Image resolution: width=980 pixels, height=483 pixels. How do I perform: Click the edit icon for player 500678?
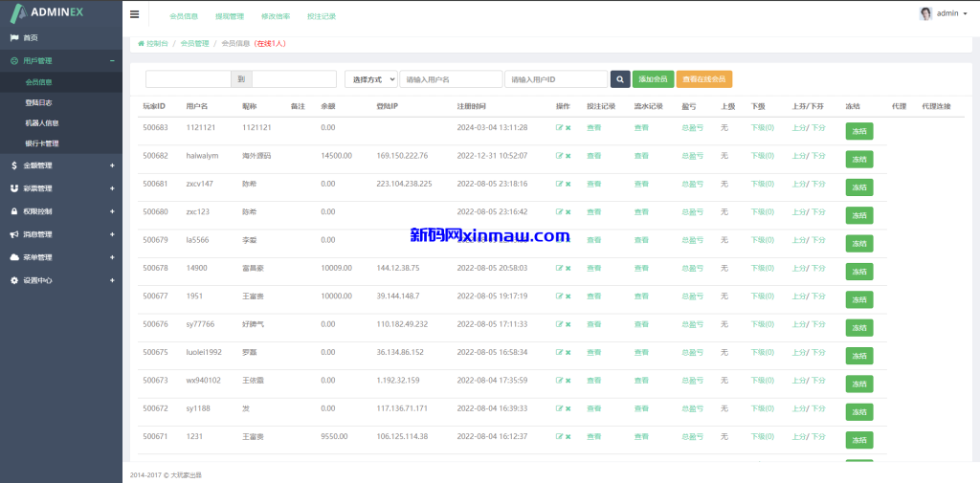click(x=559, y=269)
